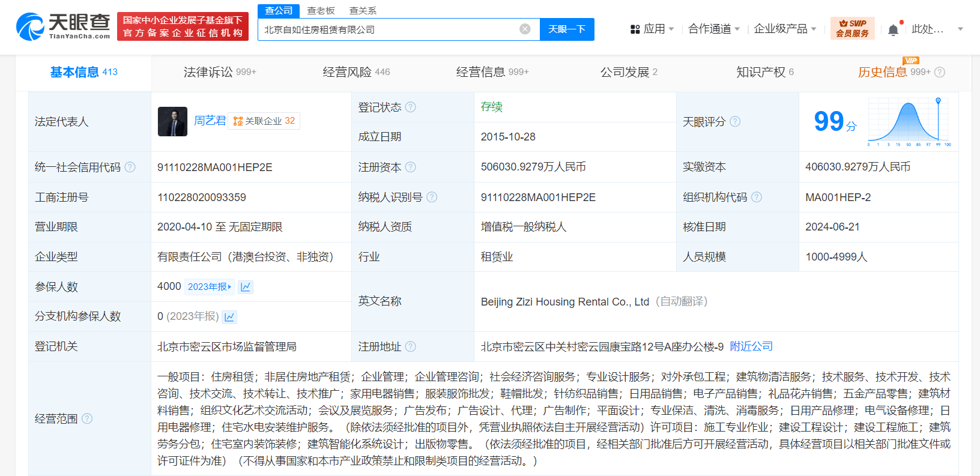The height and width of the screenshot is (476, 980).
Task: Click the 99分 score value
Action: click(835, 122)
